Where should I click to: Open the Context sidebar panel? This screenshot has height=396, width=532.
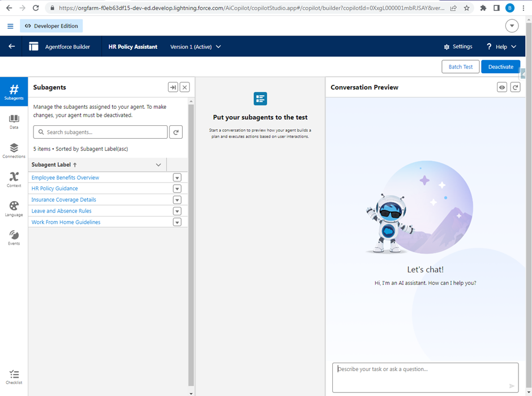(14, 180)
